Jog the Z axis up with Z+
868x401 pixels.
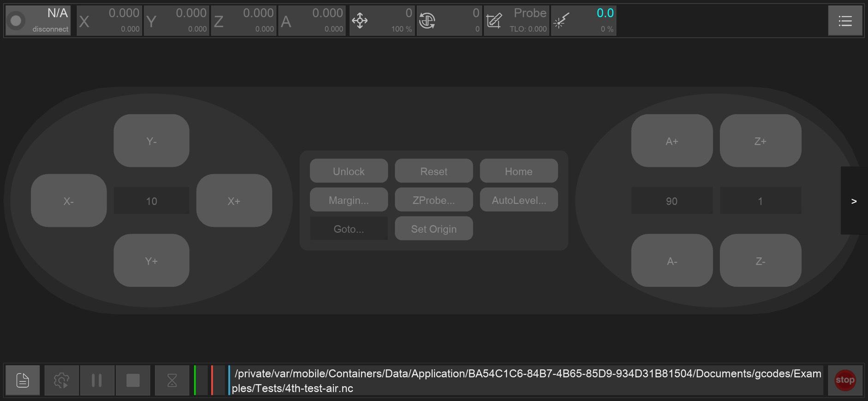click(760, 141)
